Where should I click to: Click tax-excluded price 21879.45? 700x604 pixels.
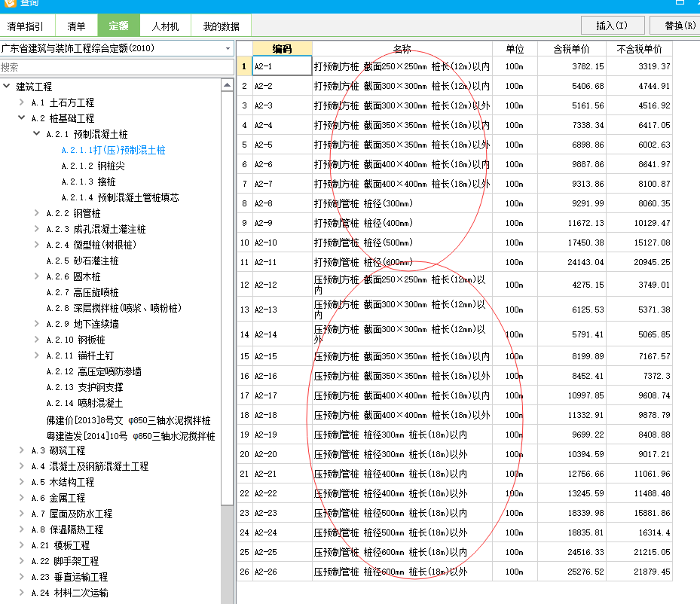tap(639, 572)
